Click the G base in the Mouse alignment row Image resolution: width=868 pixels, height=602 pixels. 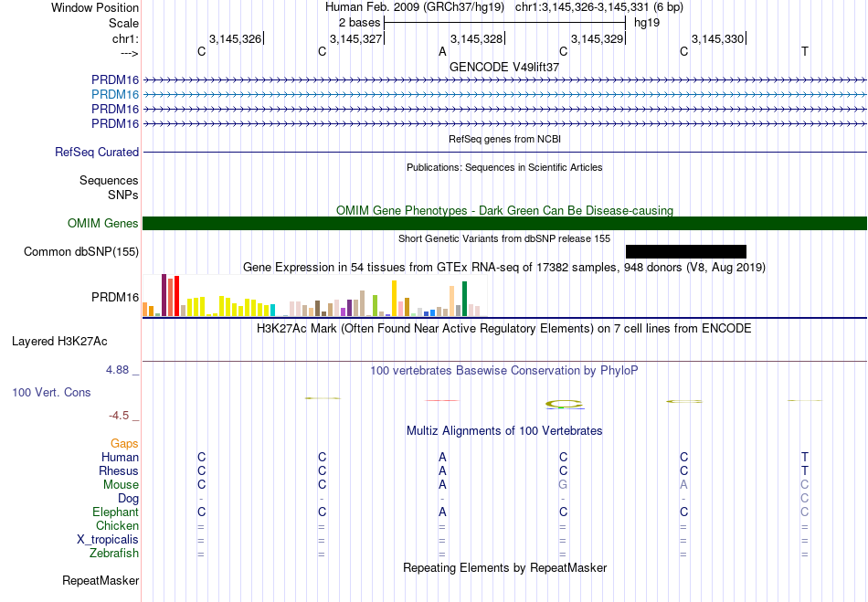tap(563, 485)
